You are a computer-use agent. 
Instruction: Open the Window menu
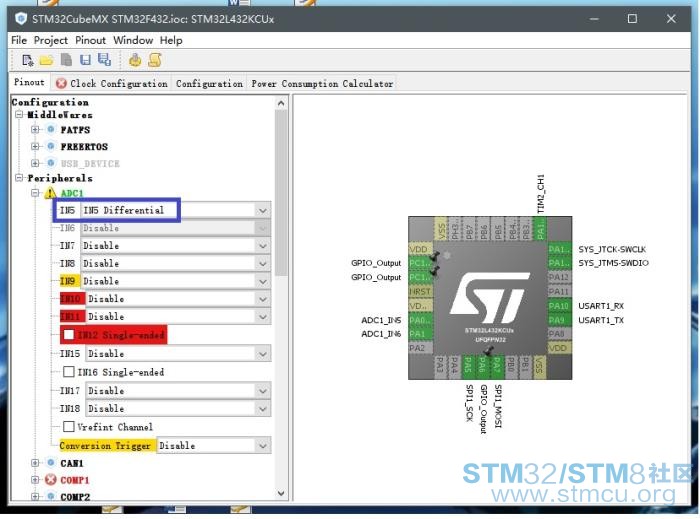coord(133,40)
